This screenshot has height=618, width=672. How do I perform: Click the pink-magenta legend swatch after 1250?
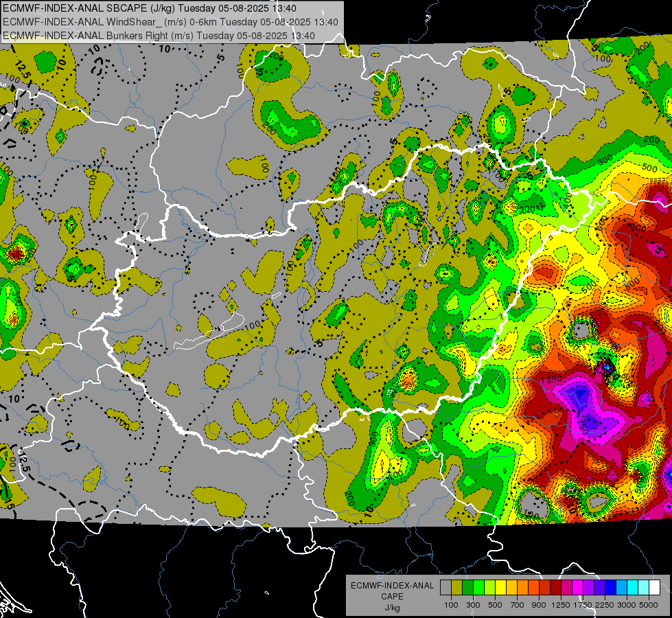567,588
